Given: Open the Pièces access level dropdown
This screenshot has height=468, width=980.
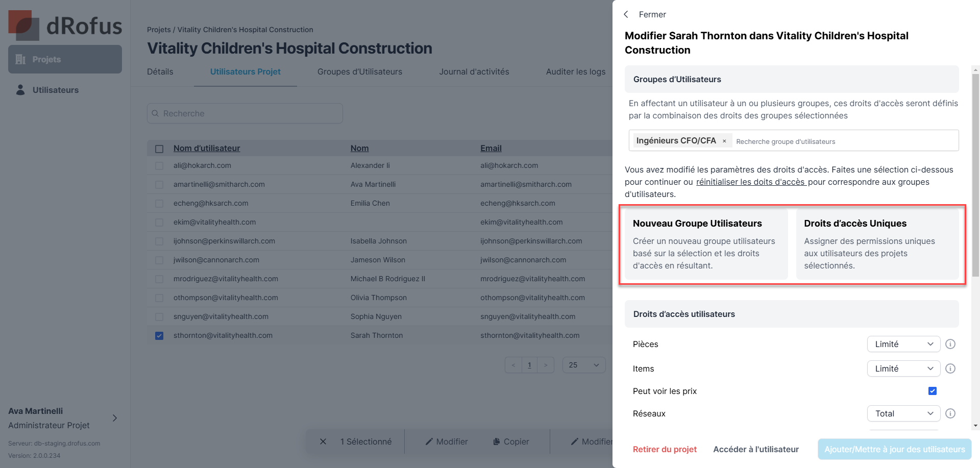Looking at the screenshot, I should [x=903, y=344].
